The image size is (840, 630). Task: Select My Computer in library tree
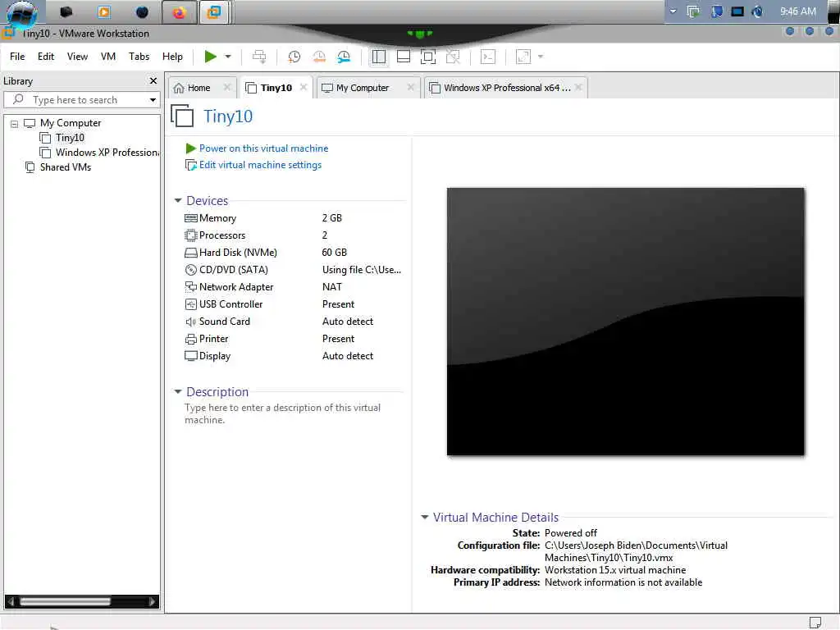(x=71, y=123)
